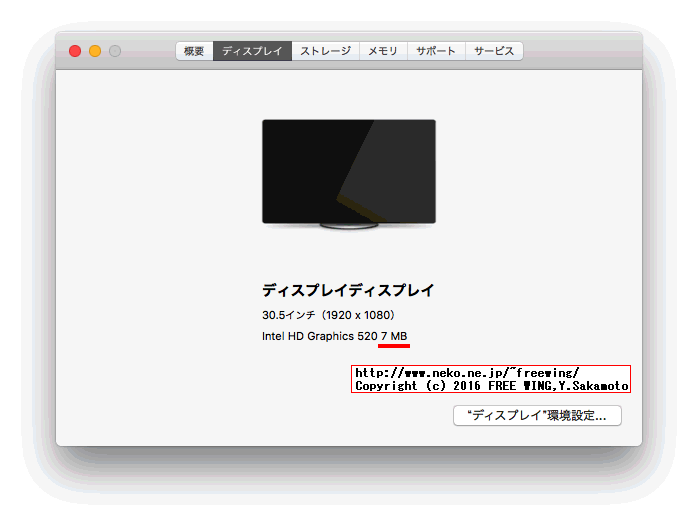Open the ストレージ tab
This screenshot has width=698, height=526.
pyautogui.click(x=325, y=51)
